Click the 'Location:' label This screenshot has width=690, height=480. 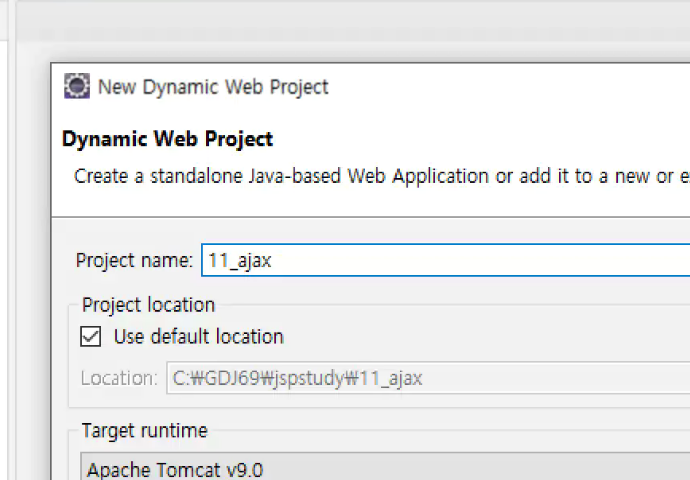pyautogui.click(x=119, y=378)
